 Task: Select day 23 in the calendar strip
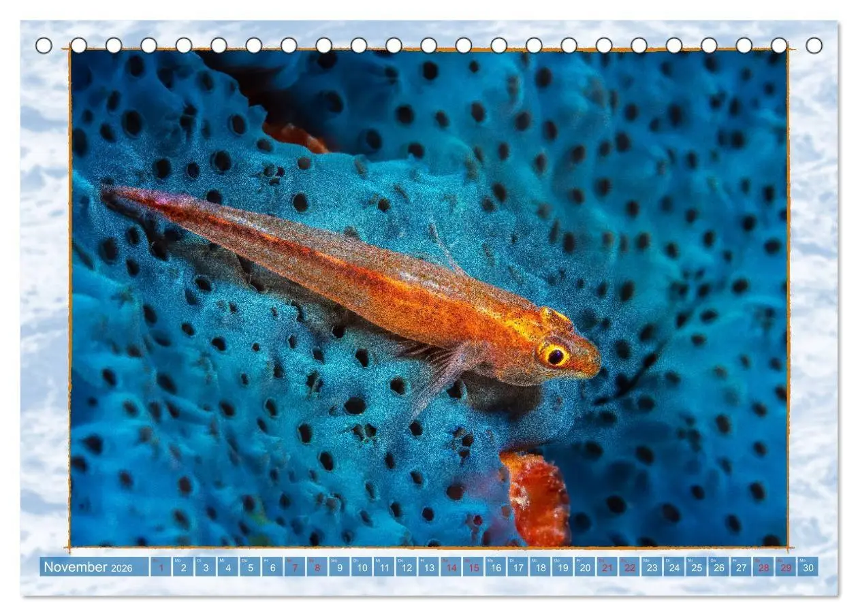(x=652, y=567)
